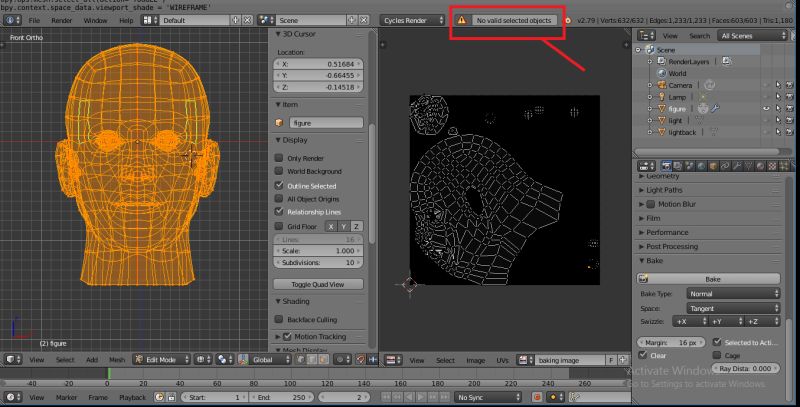Open the Cycles Render engine dropdown

[x=412, y=20]
